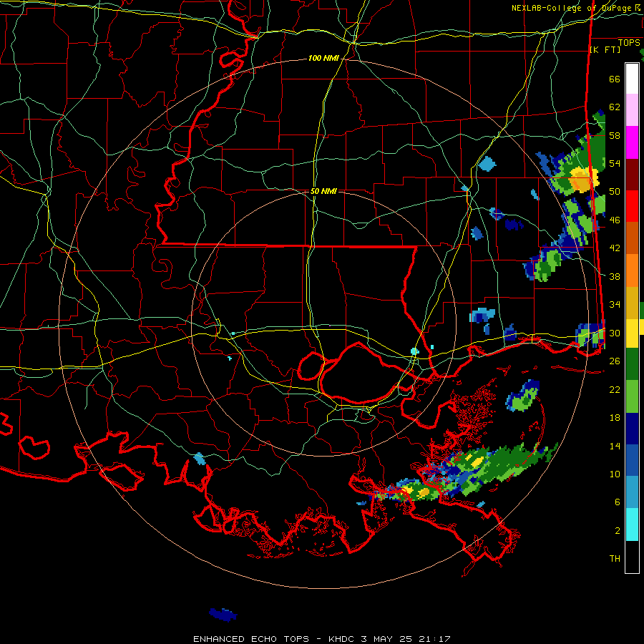Screen dimensions: 644x644
Task: Select the dark green legend swatch between 30 and 26
Action: [632, 364]
